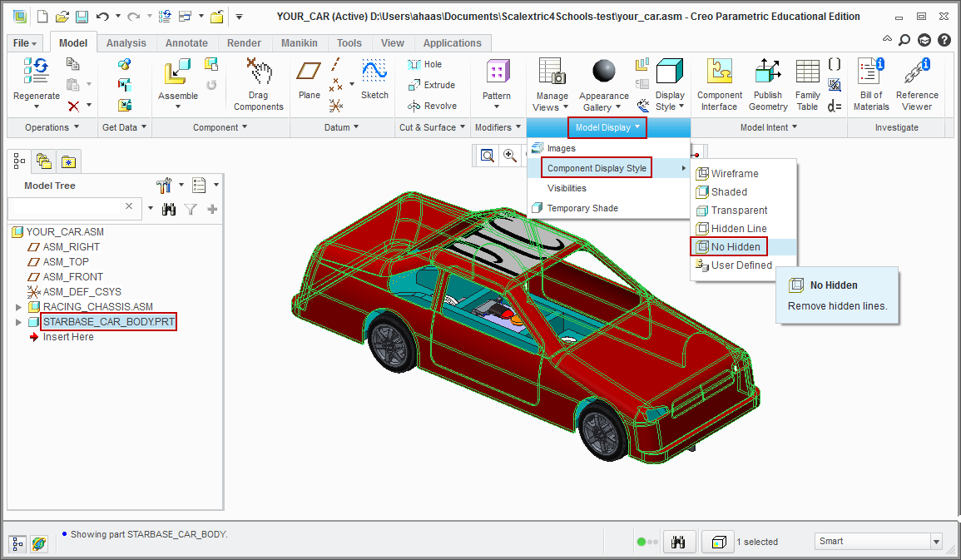Viewport: 961px width, 560px height.
Task: Switch to the Render tab
Action: (x=244, y=43)
